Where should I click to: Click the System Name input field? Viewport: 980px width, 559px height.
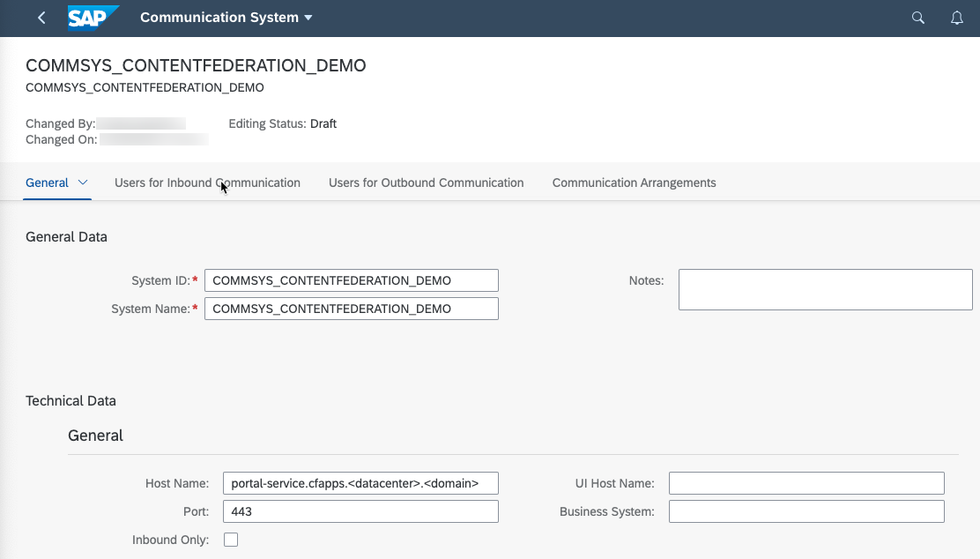[x=352, y=309]
